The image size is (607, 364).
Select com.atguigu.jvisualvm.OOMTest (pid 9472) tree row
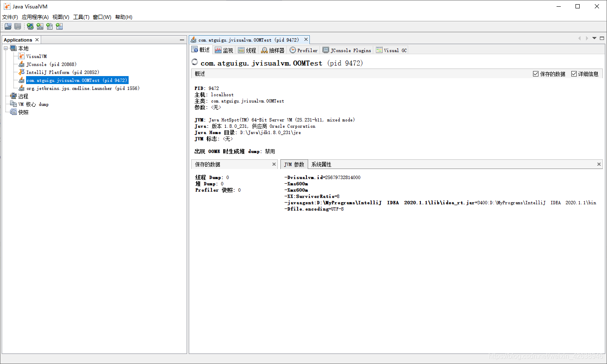[x=77, y=80]
